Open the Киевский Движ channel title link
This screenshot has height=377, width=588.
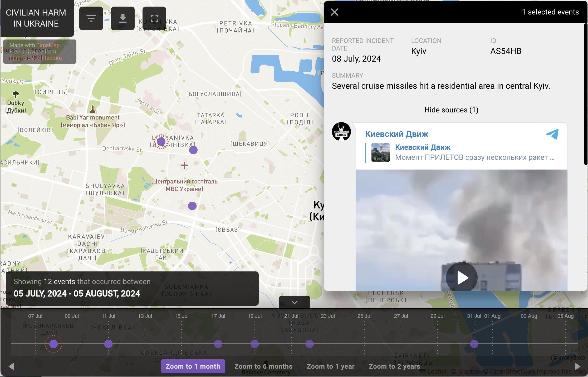coord(396,134)
